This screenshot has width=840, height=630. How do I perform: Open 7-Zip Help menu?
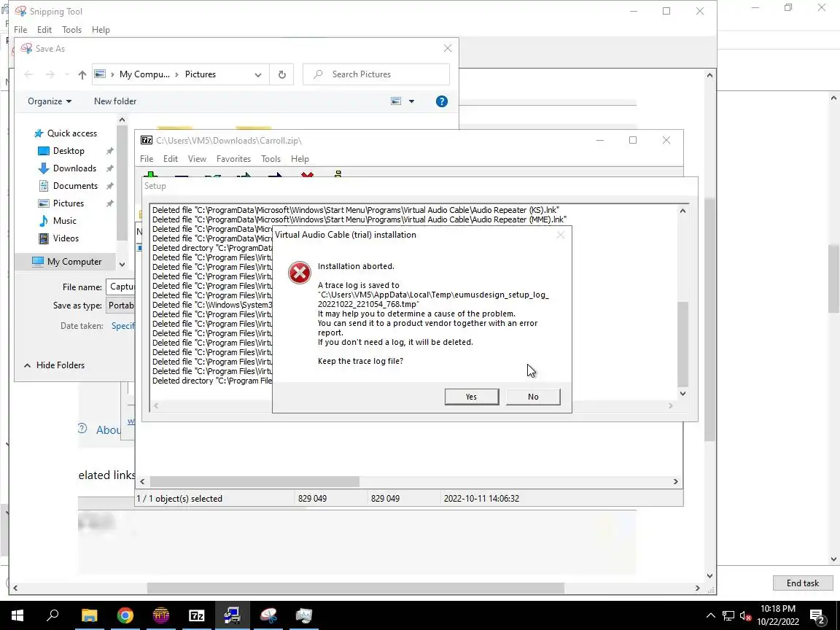[300, 158]
